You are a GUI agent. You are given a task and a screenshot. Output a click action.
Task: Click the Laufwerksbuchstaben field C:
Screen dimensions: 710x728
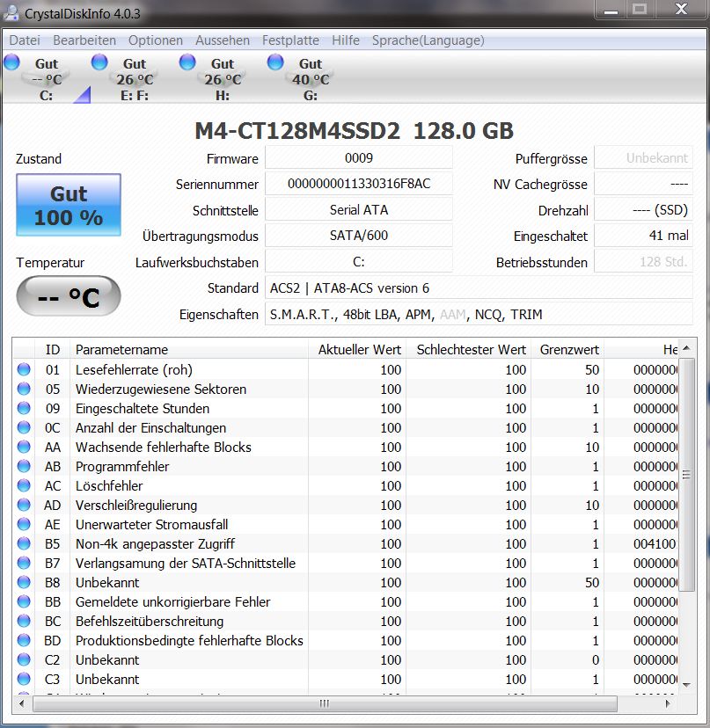[x=359, y=261]
